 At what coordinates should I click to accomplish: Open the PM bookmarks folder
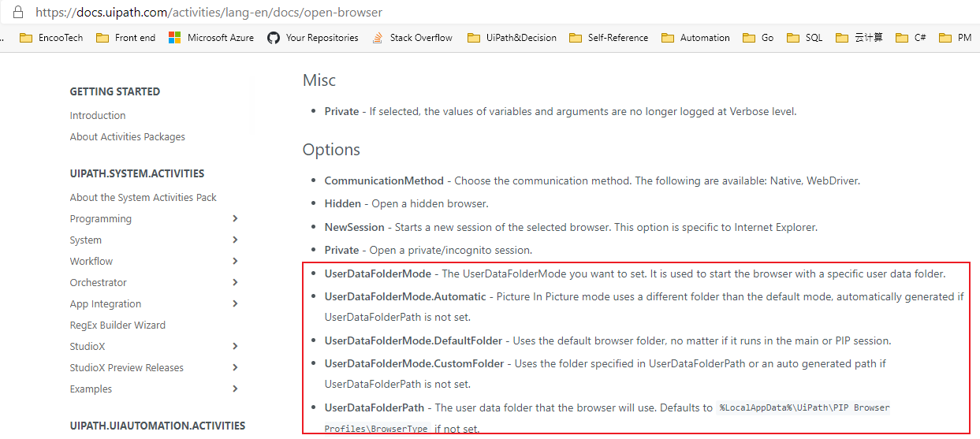[x=955, y=37]
